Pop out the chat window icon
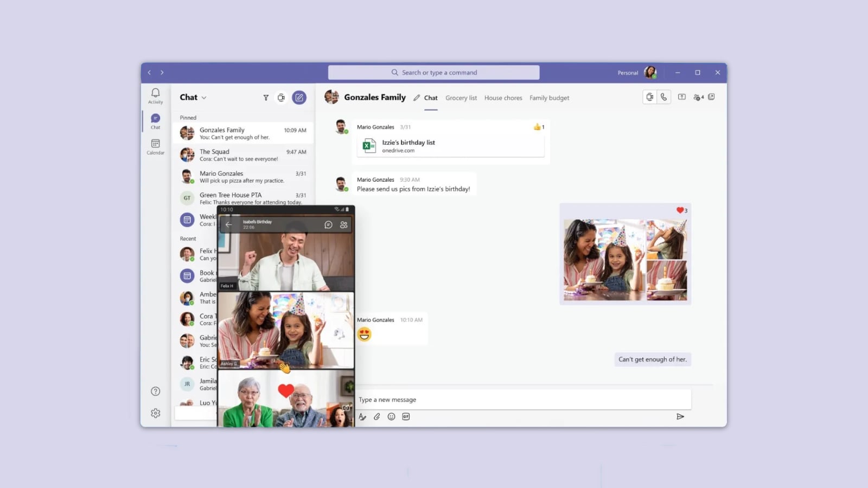868x488 pixels. pos(711,97)
